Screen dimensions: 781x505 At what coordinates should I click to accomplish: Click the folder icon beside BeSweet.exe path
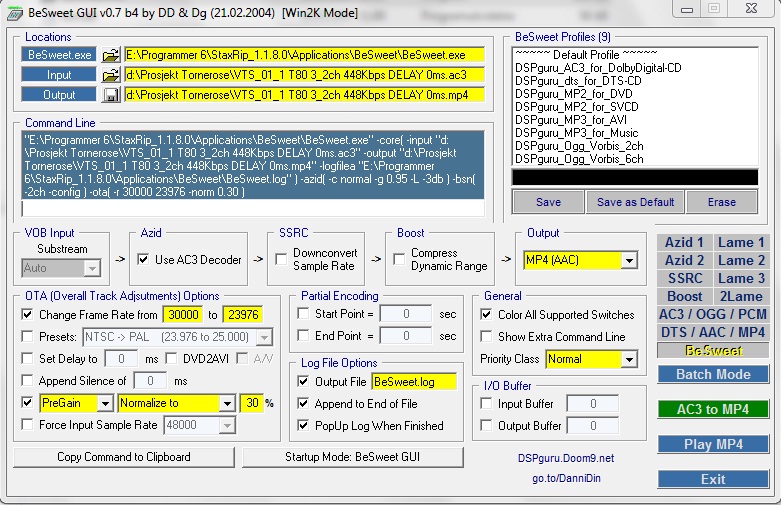110,55
